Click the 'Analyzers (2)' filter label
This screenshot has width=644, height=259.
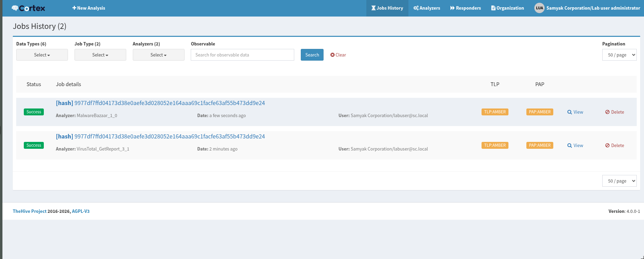(146, 44)
